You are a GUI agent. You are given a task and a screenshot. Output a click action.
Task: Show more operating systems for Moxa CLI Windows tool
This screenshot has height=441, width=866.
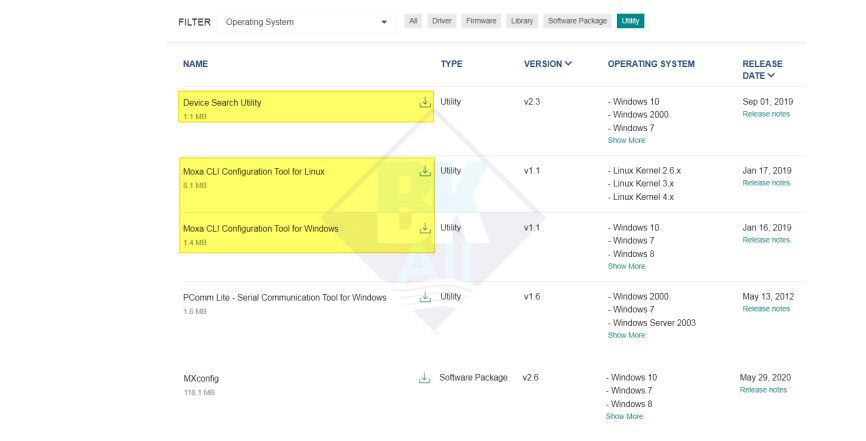[x=626, y=266]
